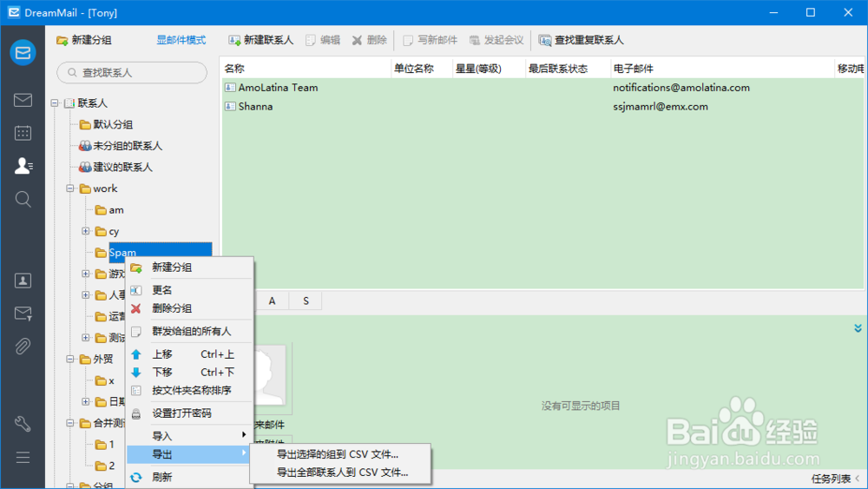Image resolution: width=868 pixels, height=489 pixels.
Task: Open the mail home icon in sidebar
Action: coord(23,53)
